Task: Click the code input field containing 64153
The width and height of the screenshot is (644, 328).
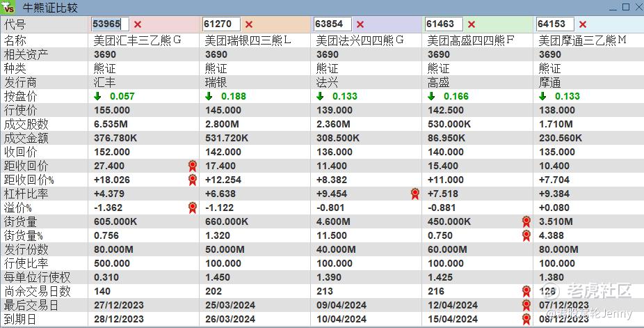Action: (555, 24)
